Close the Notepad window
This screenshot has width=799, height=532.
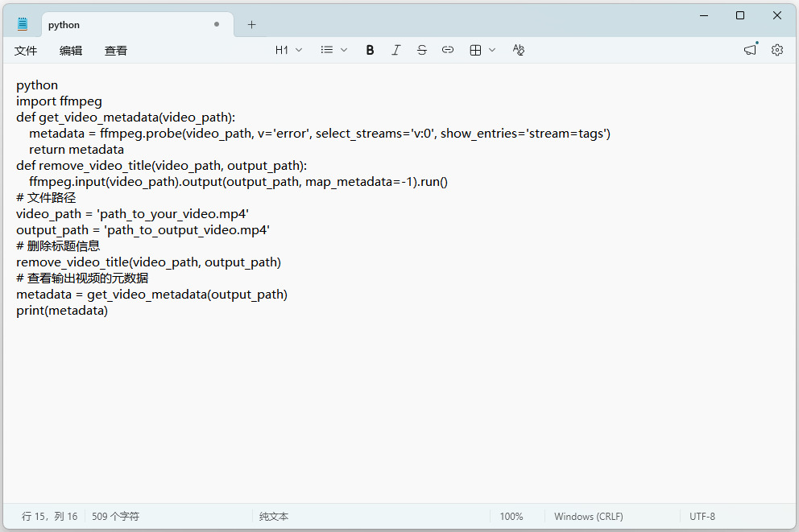coord(777,15)
